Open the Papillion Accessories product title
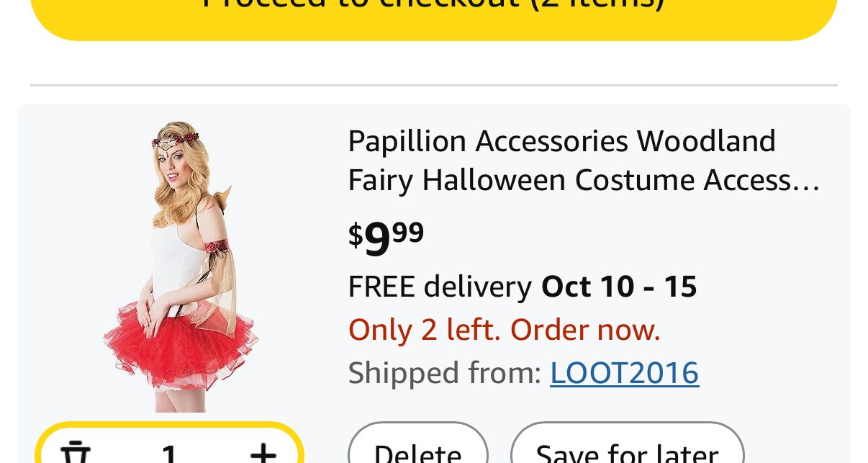Screen dimensions: 868x463 pos(561,141)
